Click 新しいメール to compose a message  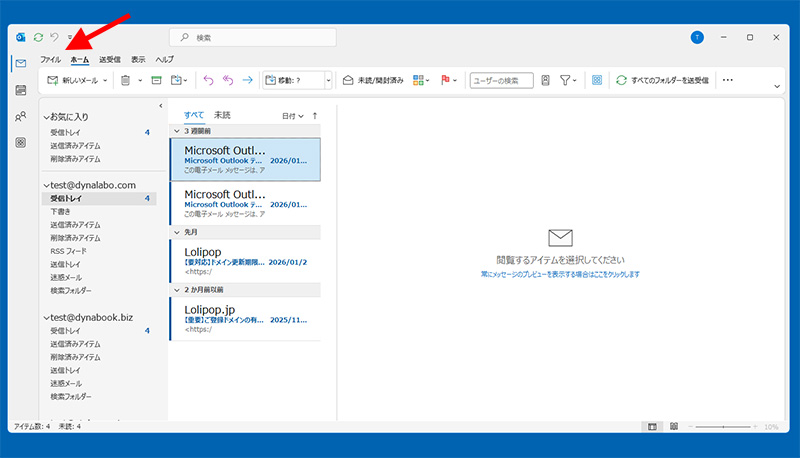coord(73,80)
